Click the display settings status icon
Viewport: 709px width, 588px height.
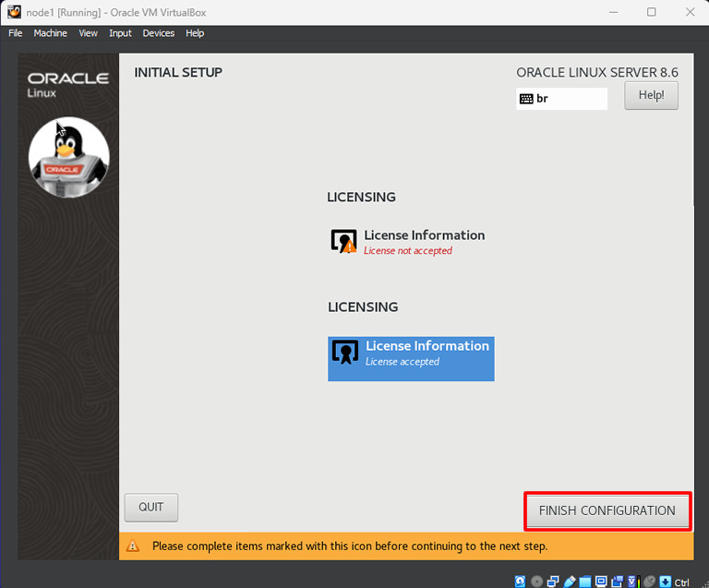(601, 582)
